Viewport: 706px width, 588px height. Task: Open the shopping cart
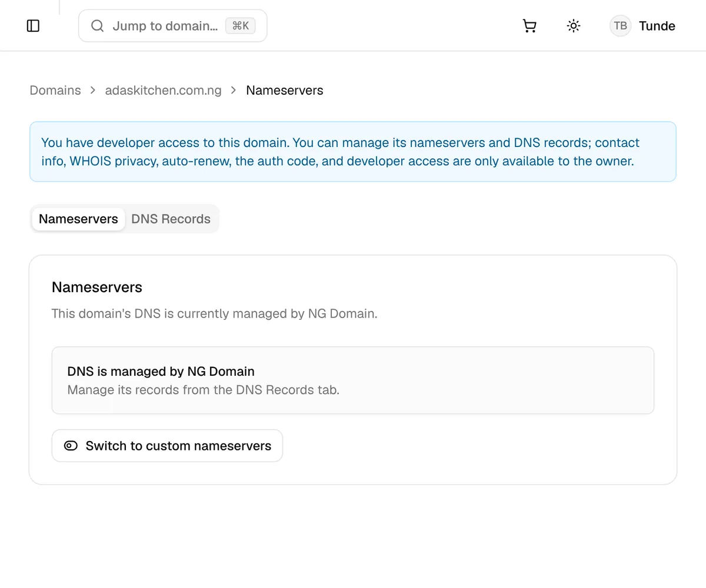pyautogui.click(x=529, y=26)
